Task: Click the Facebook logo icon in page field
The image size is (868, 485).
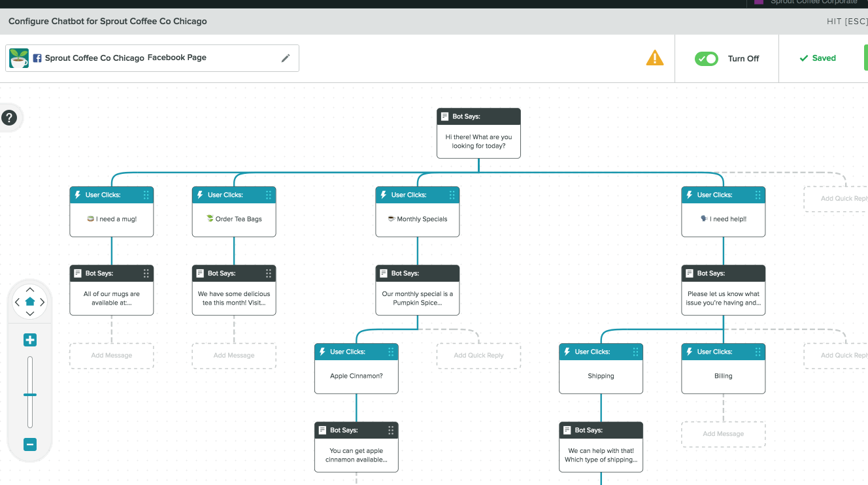Action: (38, 58)
